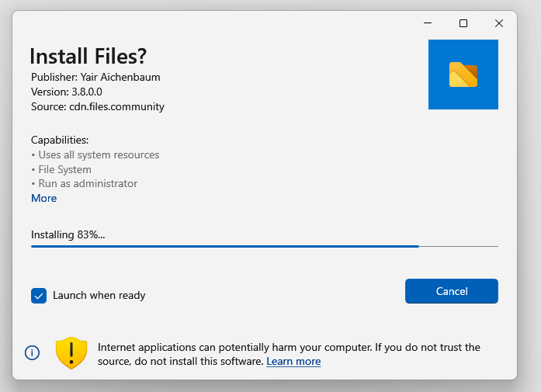Image resolution: width=541 pixels, height=392 pixels.
Task: Cancel the installation
Action: pyautogui.click(x=451, y=291)
